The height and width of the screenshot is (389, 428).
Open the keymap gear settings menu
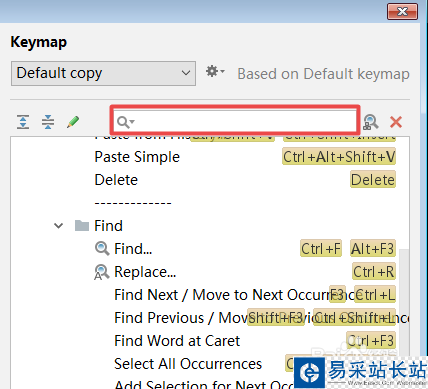click(215, 71)
